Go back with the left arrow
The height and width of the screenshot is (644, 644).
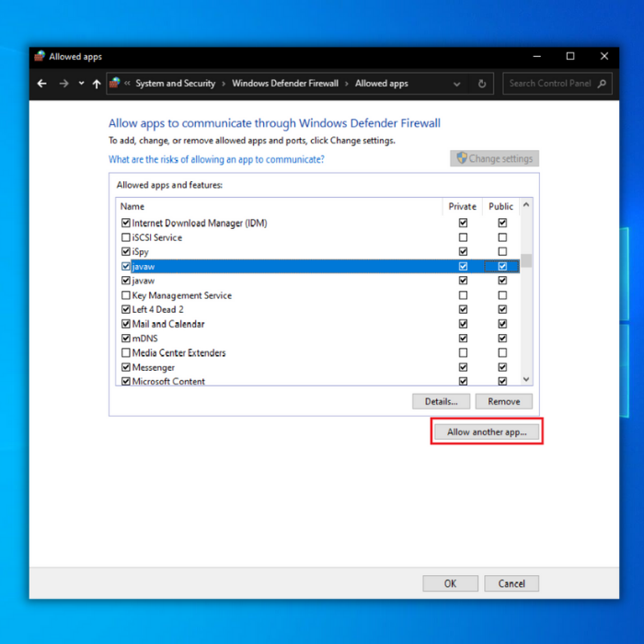(x=42, y=84)
